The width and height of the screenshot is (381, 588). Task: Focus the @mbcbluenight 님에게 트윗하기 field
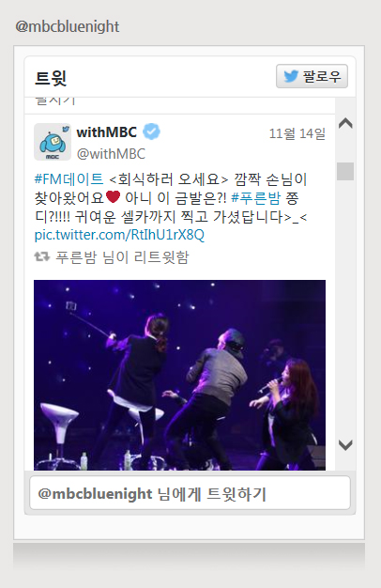click(190, 493)
